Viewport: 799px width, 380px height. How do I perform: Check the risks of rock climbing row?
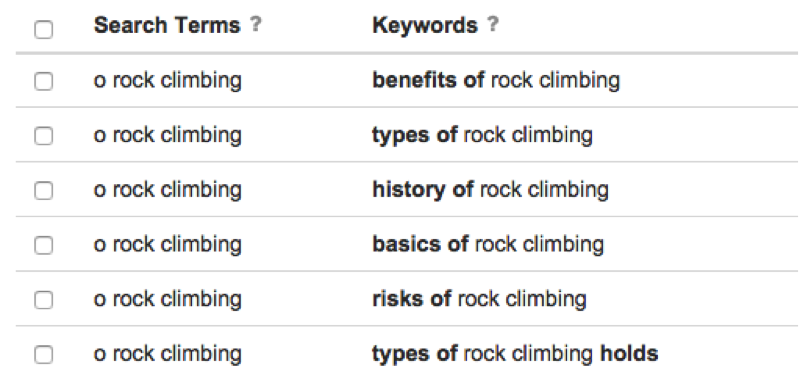coord(43,300)
